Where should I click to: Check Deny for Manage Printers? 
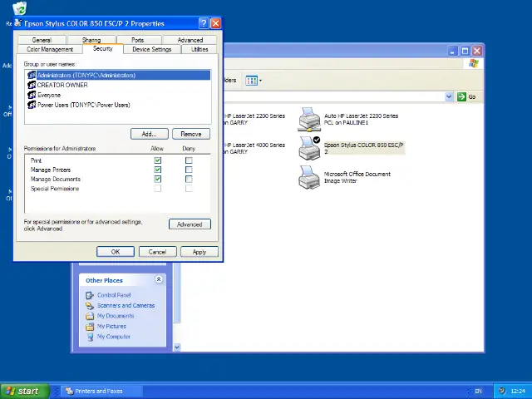click(189, 170)
